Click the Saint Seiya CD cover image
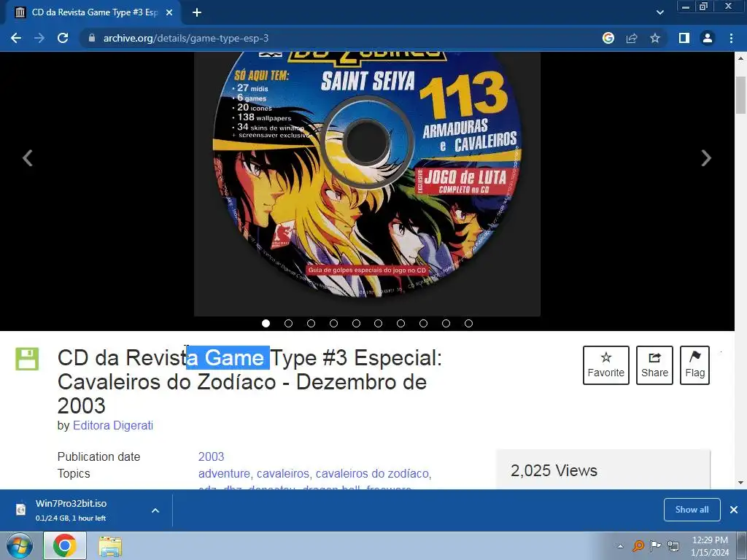 [367, 183]
